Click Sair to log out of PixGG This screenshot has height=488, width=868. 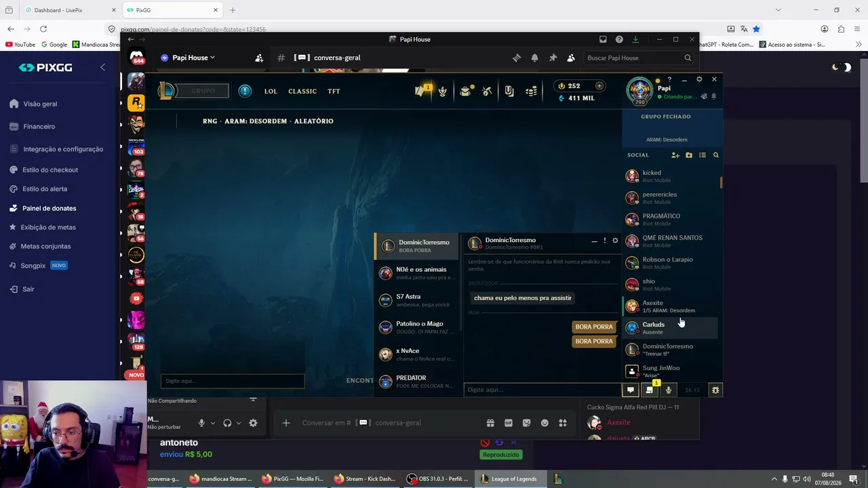[28, 289]
